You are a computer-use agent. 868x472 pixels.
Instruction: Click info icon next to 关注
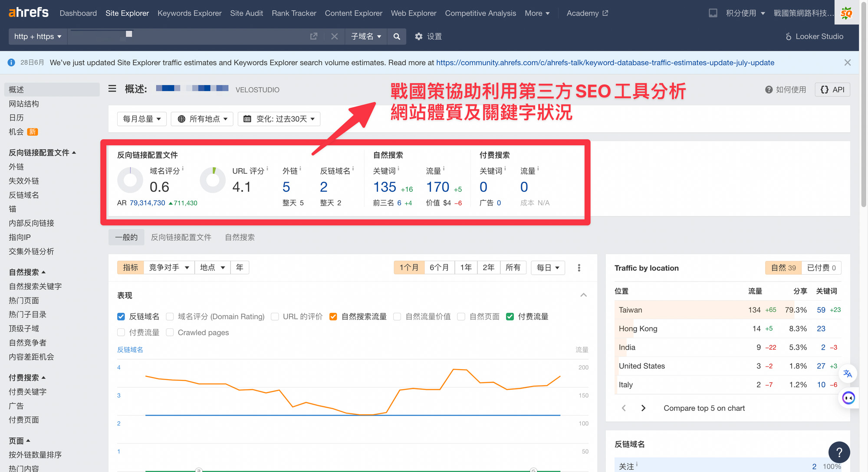(x=637, y=464)
